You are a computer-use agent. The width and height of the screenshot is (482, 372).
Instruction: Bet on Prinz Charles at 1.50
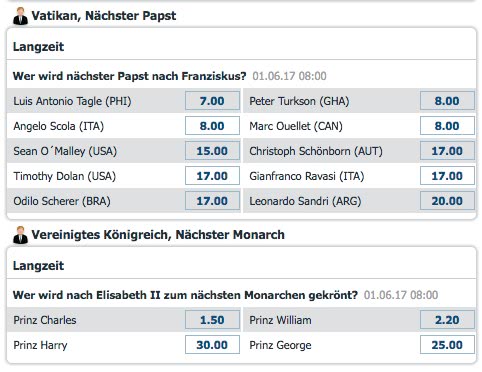coord(212,320)
